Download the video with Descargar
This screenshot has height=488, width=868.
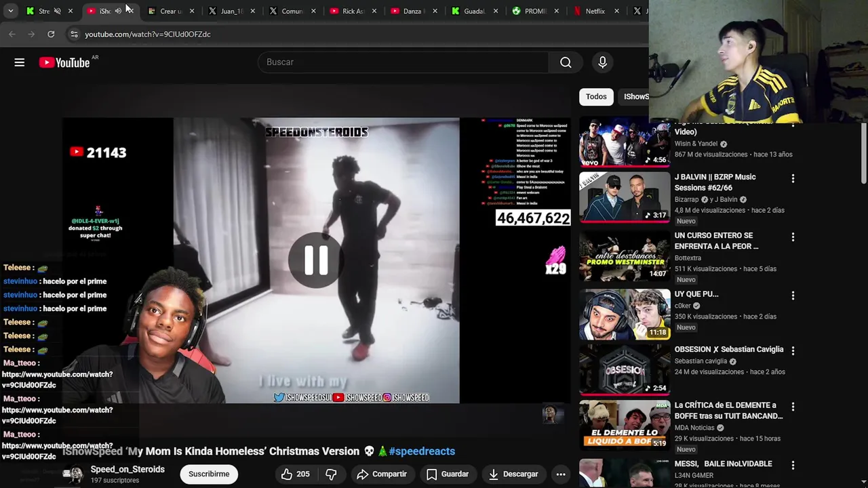pos(513,474)
